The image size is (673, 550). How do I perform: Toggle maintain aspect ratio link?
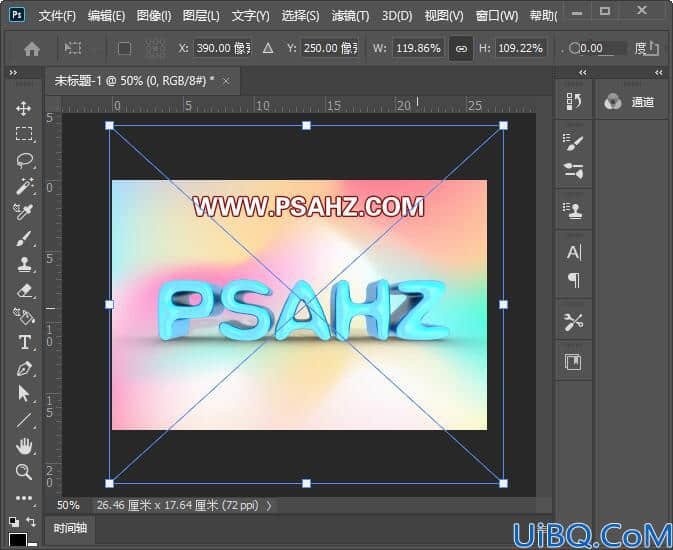click(461, 49)
